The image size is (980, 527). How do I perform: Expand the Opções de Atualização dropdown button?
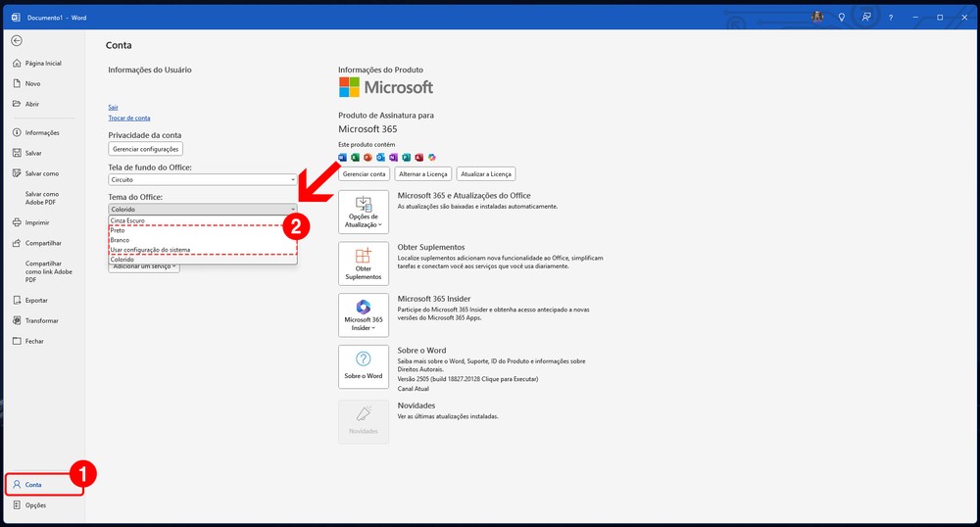363,213
